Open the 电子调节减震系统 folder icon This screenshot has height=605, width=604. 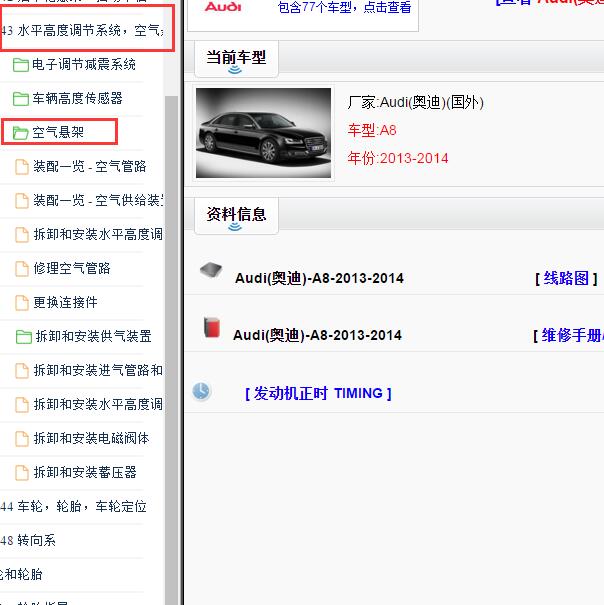[20, 65]
